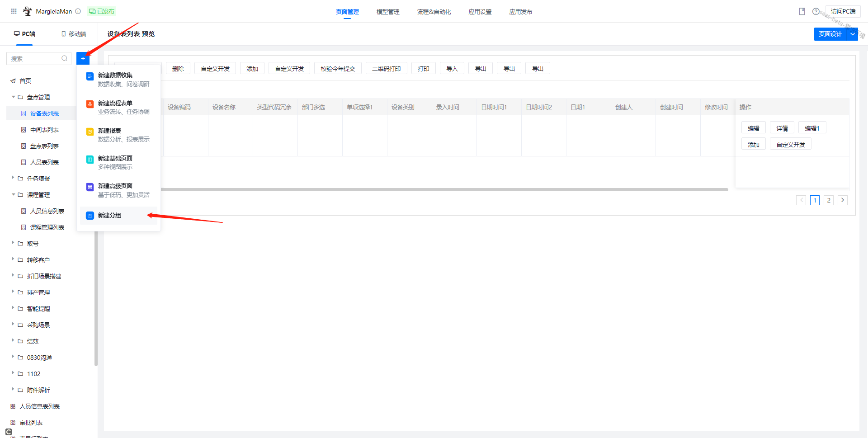Click the 页面设计 button
Screen dimensions: 868x438
coord(830,34)
